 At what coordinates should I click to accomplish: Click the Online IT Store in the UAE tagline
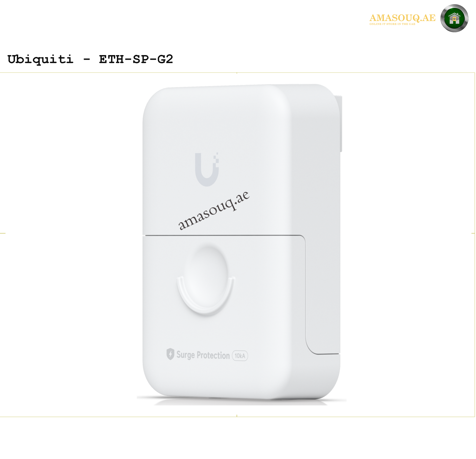(x=392, y=24)
